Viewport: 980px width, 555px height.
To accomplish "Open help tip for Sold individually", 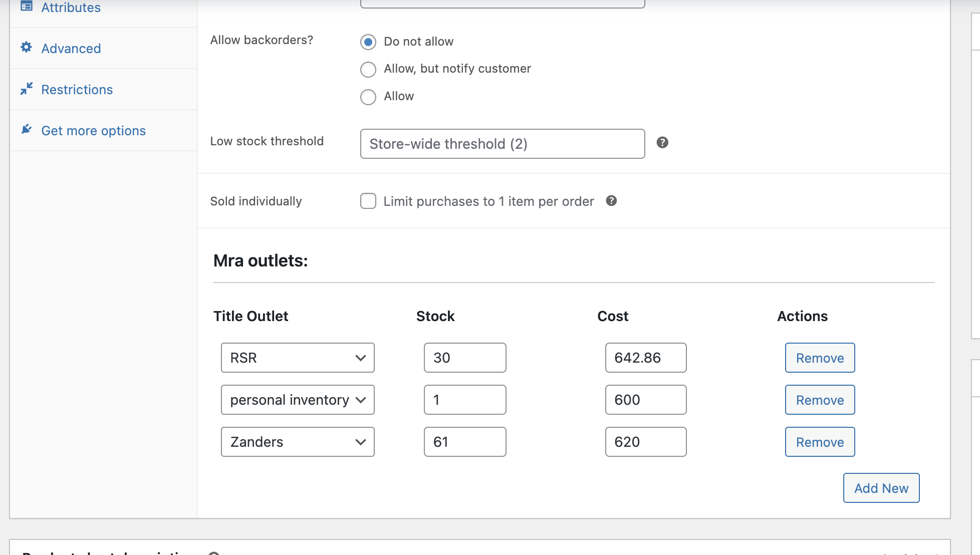I will pos(611,201).
